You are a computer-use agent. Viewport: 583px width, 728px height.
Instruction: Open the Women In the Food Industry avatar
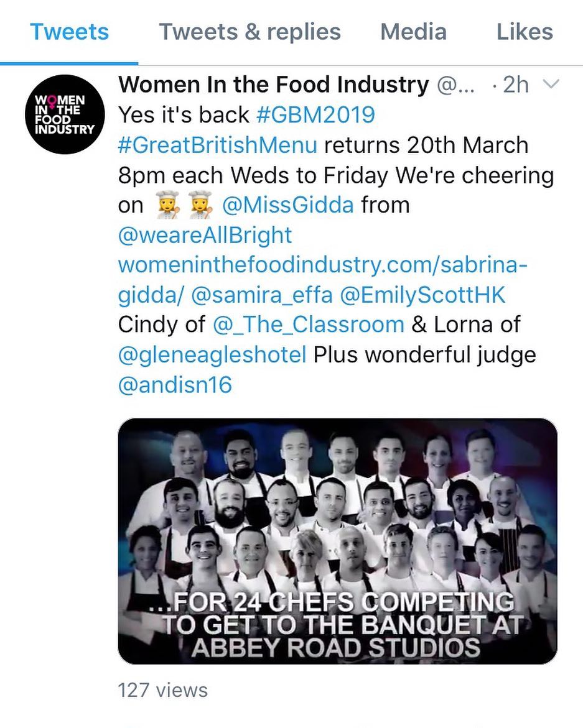[63, 114]
